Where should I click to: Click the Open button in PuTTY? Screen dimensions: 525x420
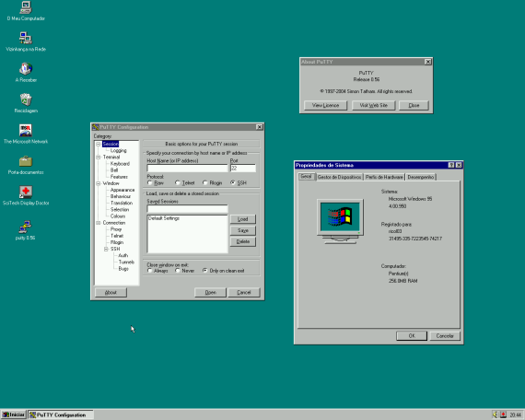click(x=210, y=292)
